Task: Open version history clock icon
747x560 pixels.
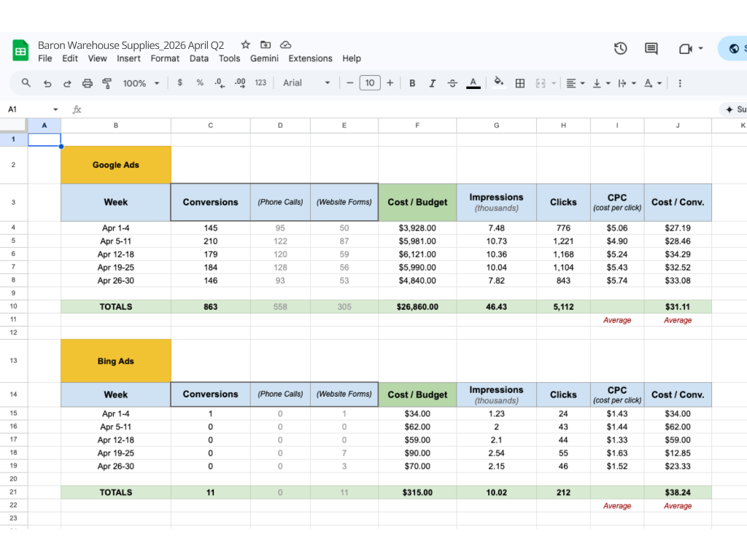Action: click(620, 48)
